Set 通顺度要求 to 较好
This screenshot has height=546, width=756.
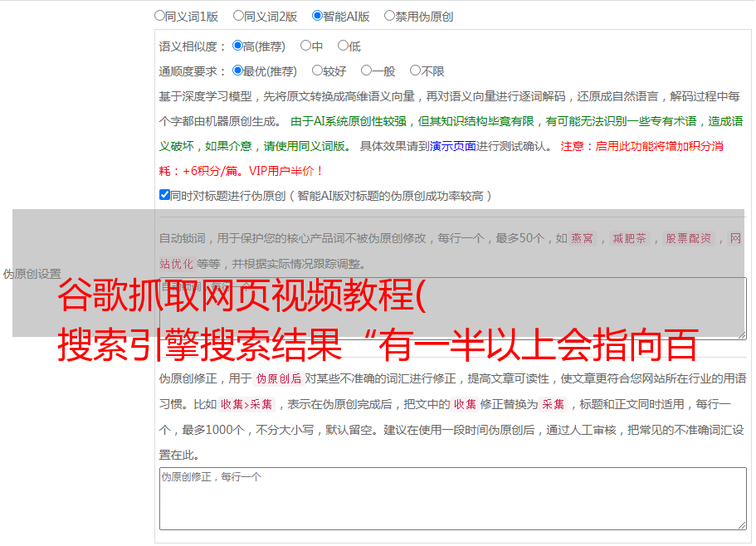(x=317, y=71)
